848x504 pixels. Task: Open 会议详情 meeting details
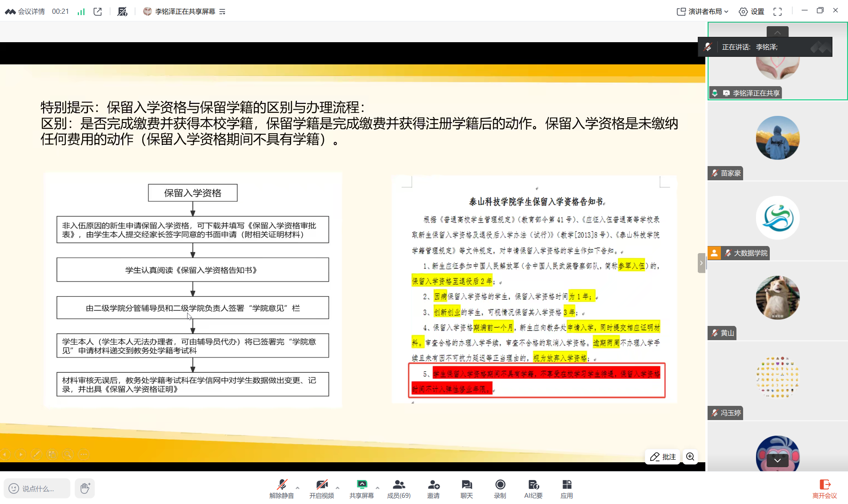click(25, 12)
